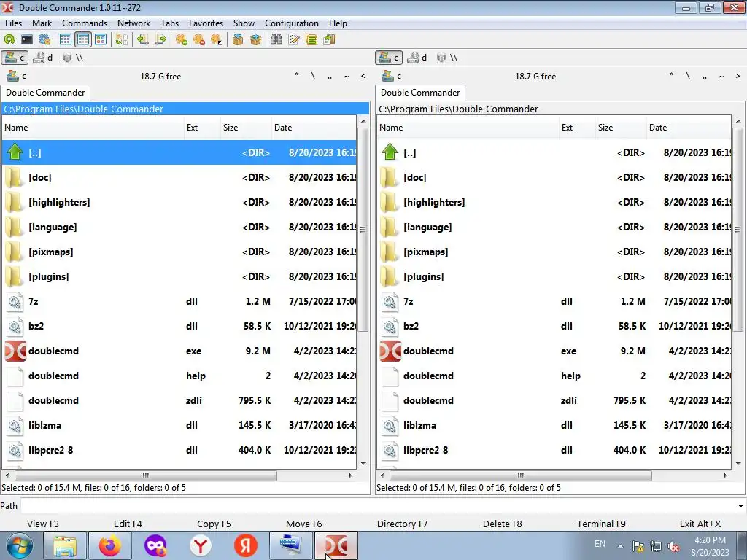Screen dimensions: 747x560
Task: Open the Multi-rename tool icon
Action: [x=294, y=39]
